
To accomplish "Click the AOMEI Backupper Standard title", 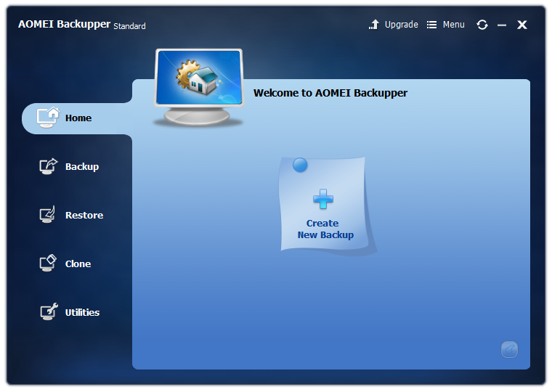I will [x=81, y=24].
